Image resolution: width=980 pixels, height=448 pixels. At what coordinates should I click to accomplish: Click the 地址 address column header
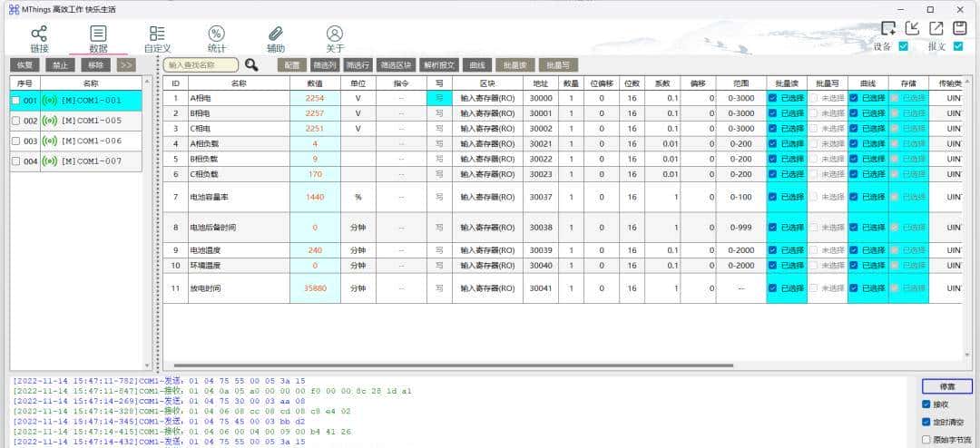[x=541, y=83]
